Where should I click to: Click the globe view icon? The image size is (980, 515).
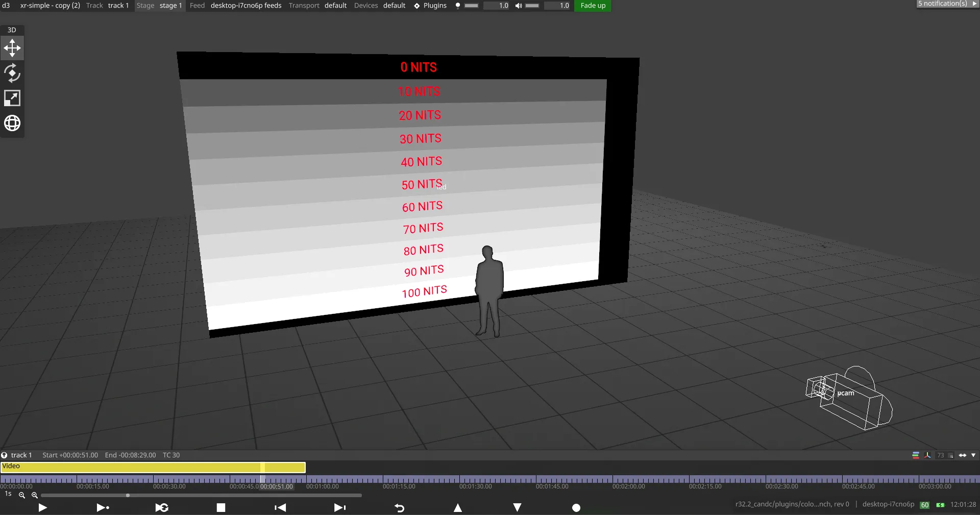point(12,123)
